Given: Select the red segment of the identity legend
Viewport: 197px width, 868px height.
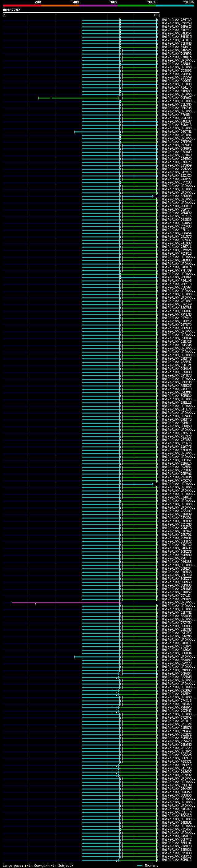Looking at the screenshot, I should 22,6.
